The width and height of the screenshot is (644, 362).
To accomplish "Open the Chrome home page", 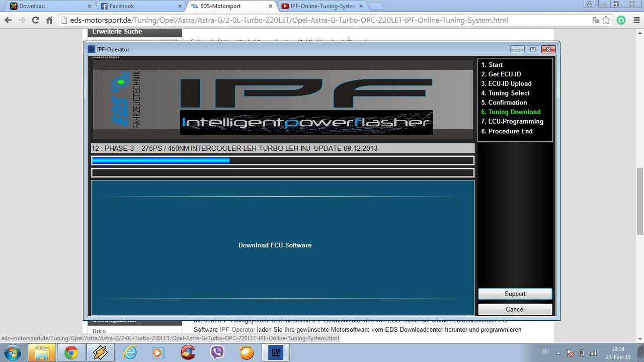I will (49, 21).
